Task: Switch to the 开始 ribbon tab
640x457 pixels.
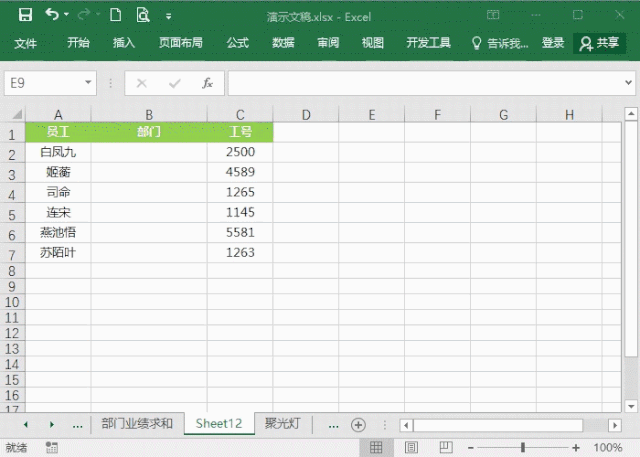Action: (x=78, y=43)
